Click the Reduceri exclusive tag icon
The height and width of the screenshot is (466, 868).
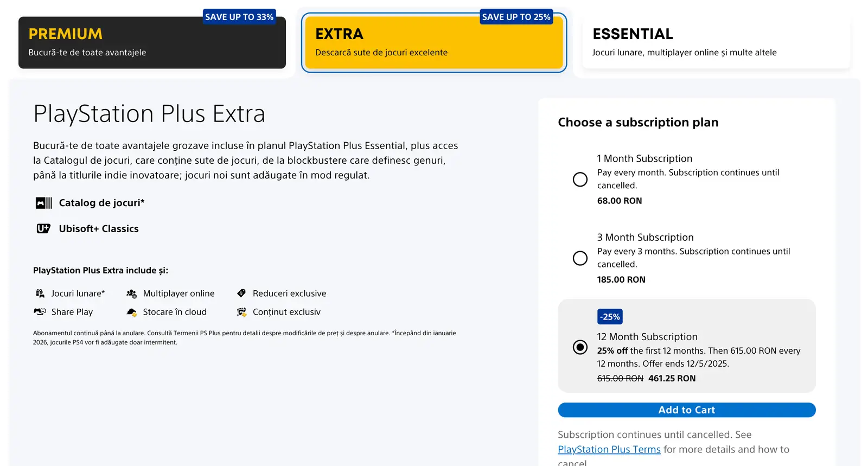(241, 293)
